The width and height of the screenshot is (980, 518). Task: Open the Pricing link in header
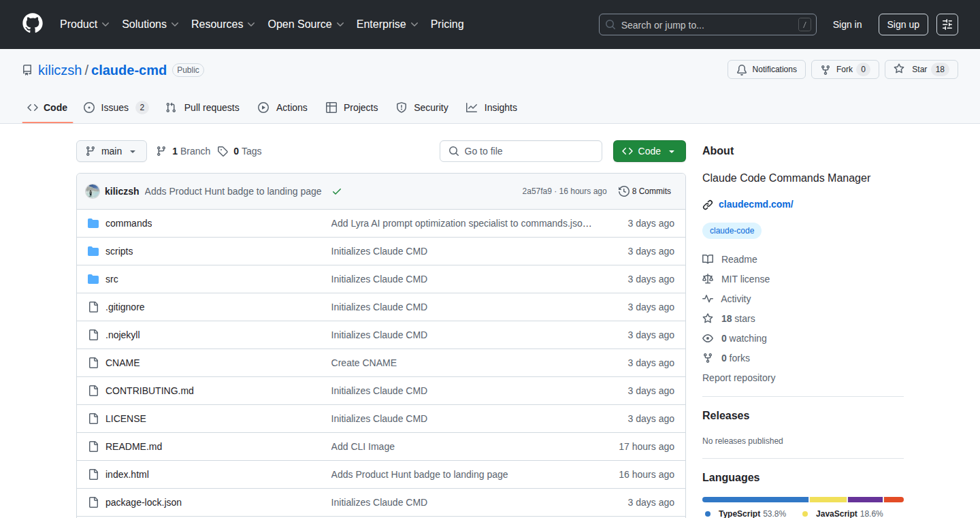pos(447,25)
